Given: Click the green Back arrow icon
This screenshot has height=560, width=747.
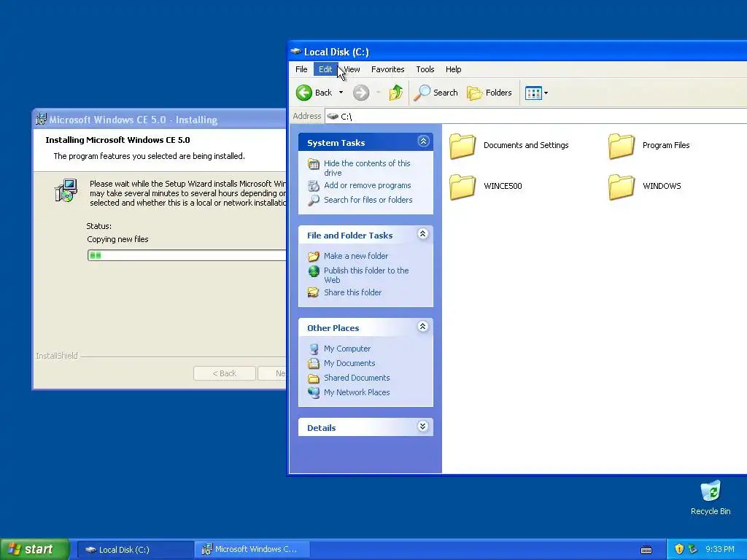Looking at the screenshot, I should coord(304,93).
